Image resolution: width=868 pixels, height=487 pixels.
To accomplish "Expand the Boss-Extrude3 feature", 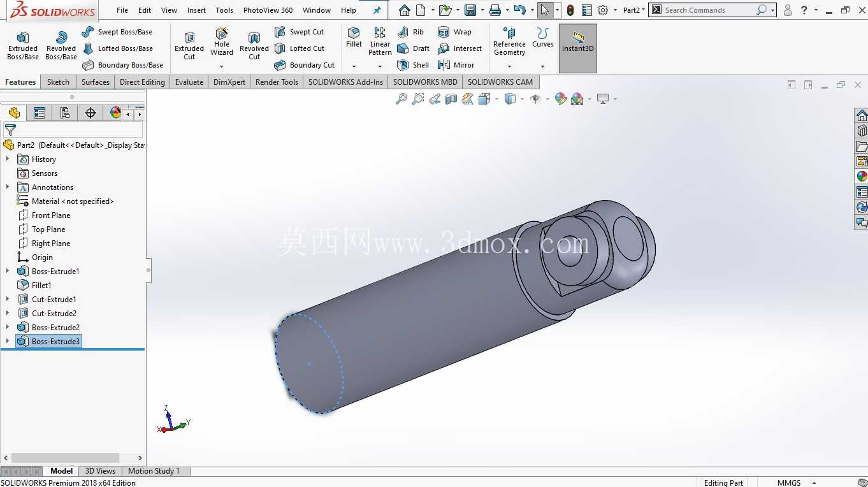I will click(x=8, y=342).
